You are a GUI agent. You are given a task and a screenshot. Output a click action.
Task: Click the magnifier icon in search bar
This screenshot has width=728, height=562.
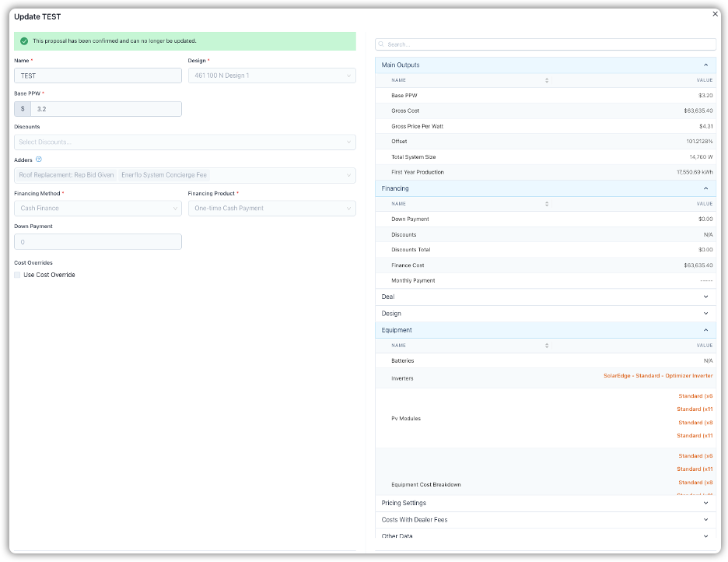(x=382, y=45)
